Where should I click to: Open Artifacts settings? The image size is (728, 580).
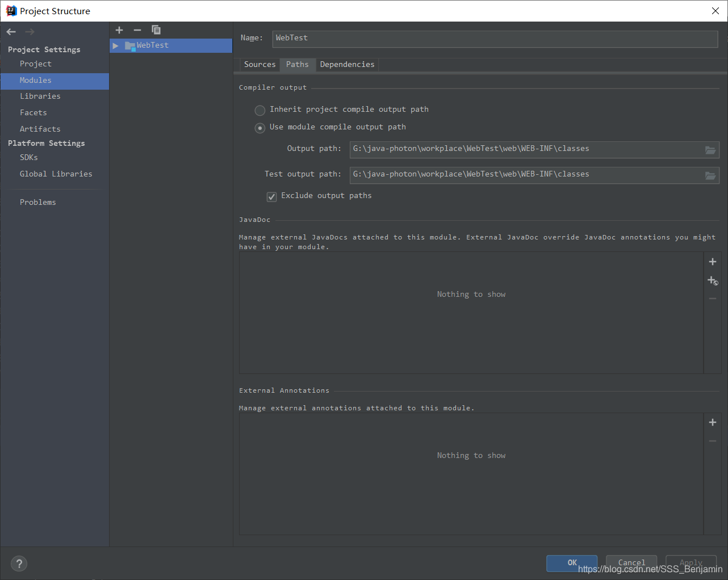tap(40, 129)
